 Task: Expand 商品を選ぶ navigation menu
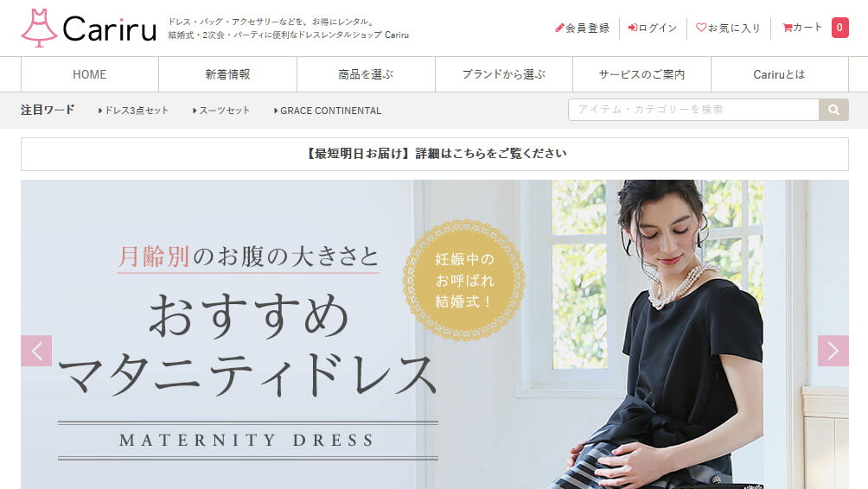366,74
